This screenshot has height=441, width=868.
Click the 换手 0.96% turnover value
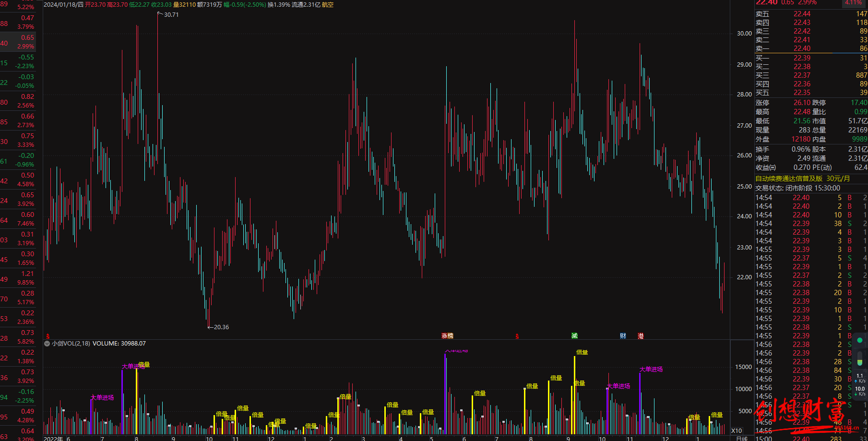click(801, 149)
